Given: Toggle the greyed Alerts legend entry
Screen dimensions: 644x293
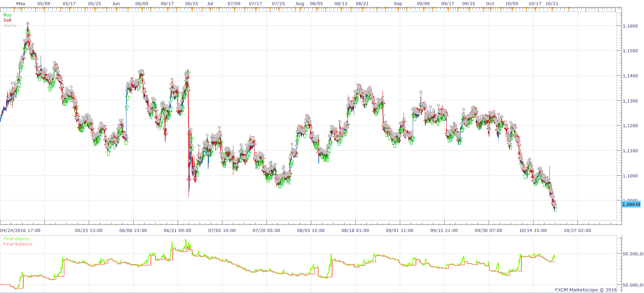Looking at the screenshot, I should (10, 26).
